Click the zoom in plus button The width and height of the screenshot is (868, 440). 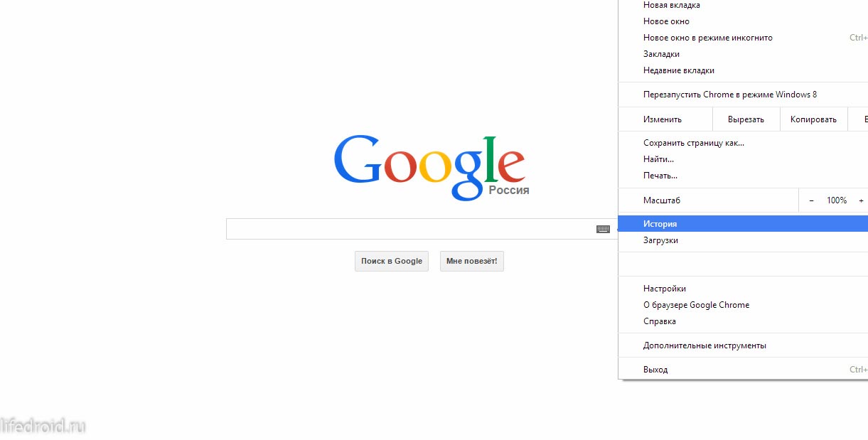click(861, 200)
